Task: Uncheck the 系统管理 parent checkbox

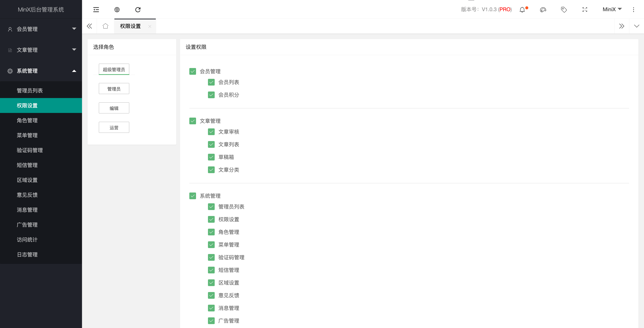Action: (x=192, y=196)
